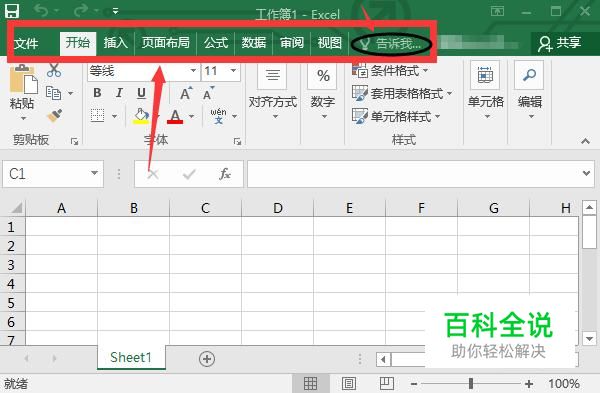This screenshot has width=600, height=393.
Task: Open the 等线 font name dropdown
Action: coord(193,71)
